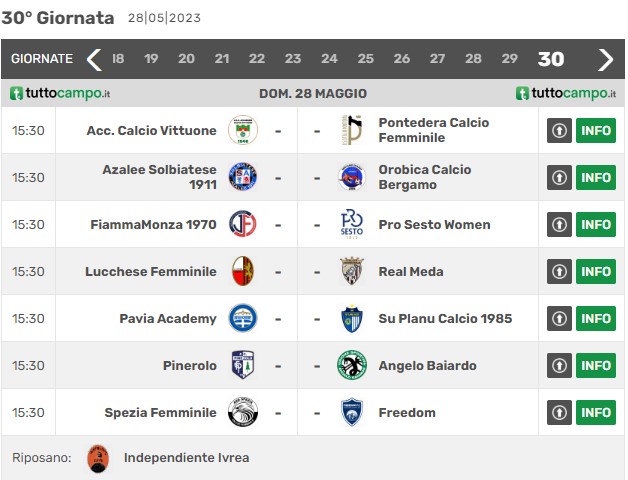Open INFO for Spezia Femminile match
The image size is (628, 480).
pyautogui.click(x=596, y=412)
